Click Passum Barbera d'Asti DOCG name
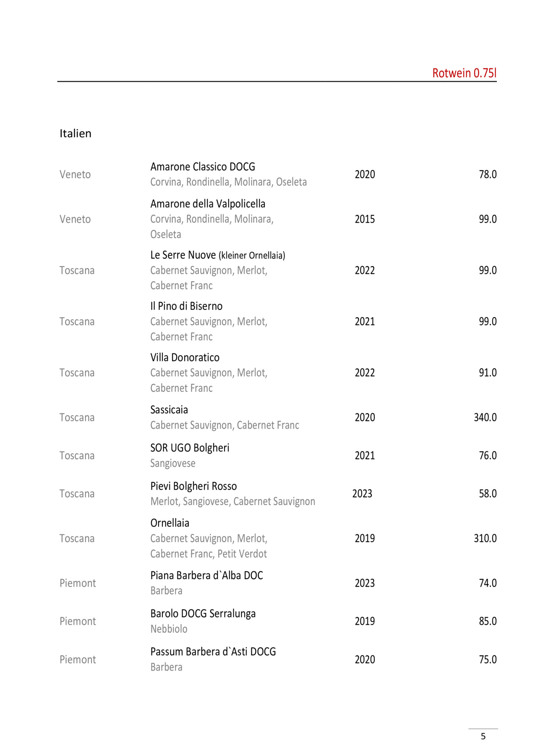This screenshot has width=535, height=756. point(213,652)
